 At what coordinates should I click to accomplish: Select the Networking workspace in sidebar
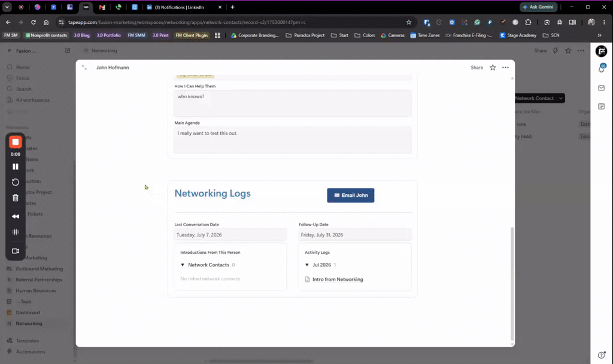[x=29, y=323]
